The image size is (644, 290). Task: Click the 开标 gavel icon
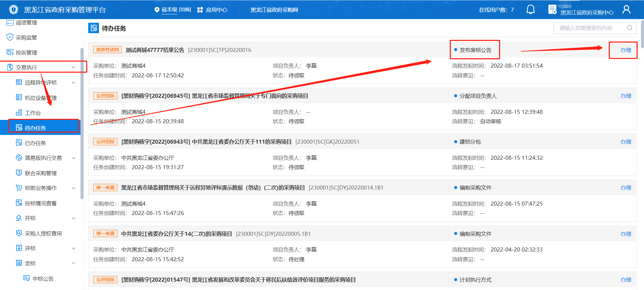(19, 218)
